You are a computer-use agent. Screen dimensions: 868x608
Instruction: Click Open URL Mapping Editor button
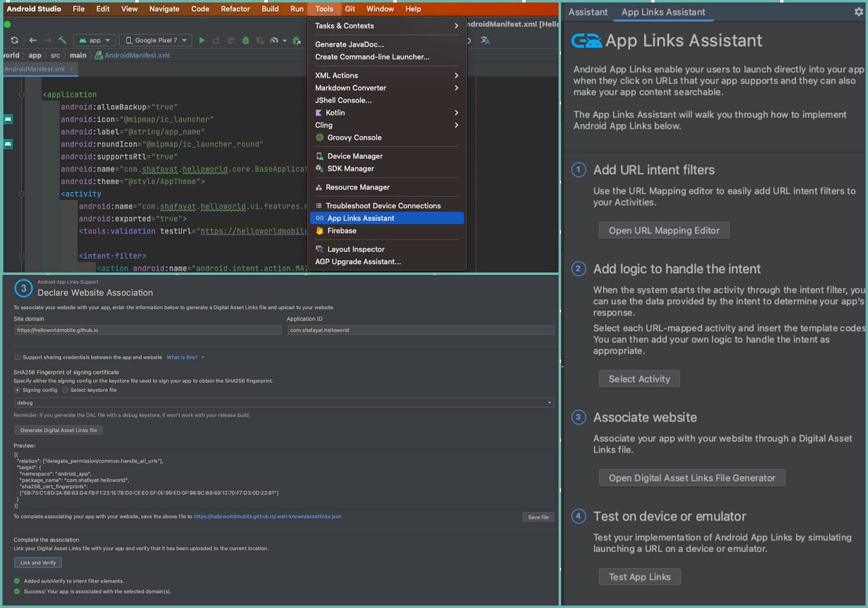point(664,230)
